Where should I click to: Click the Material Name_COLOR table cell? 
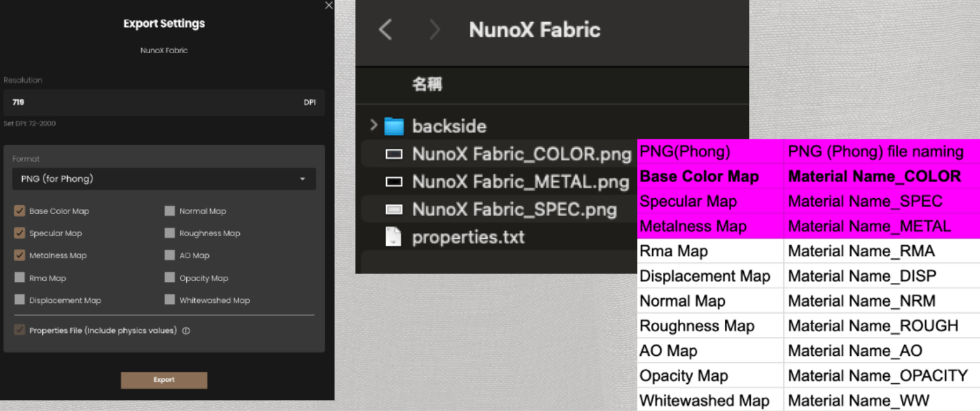[882, 176]
